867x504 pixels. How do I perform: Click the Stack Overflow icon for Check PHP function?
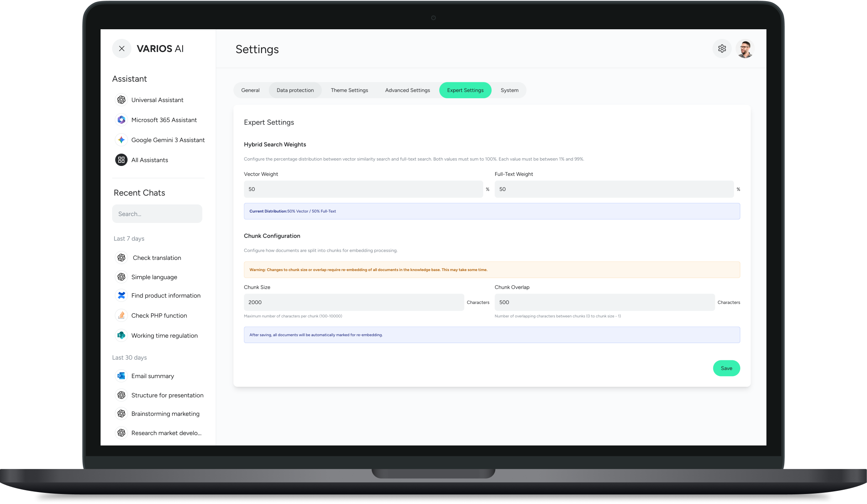click(x=121, y=315)
